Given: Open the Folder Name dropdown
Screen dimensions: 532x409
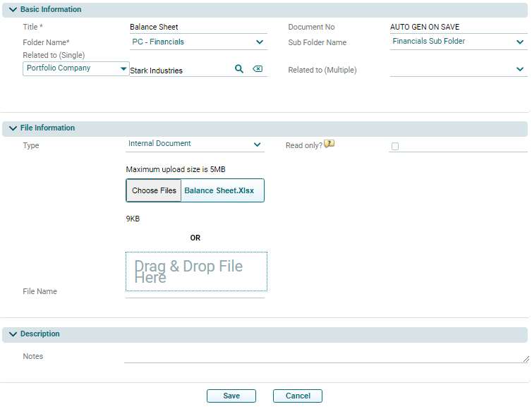Looking at the screenshot, I should 259,42.
